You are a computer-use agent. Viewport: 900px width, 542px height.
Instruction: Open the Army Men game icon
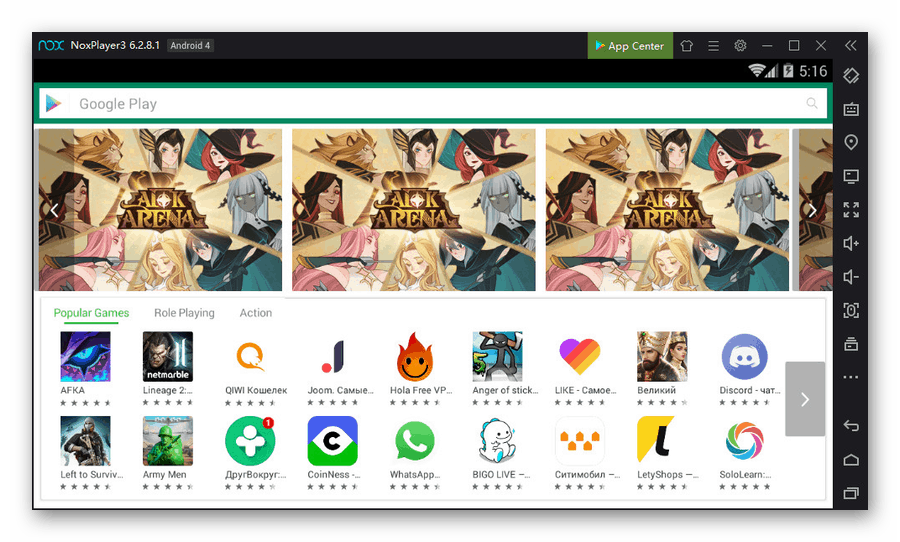click(x=168, y=441)
